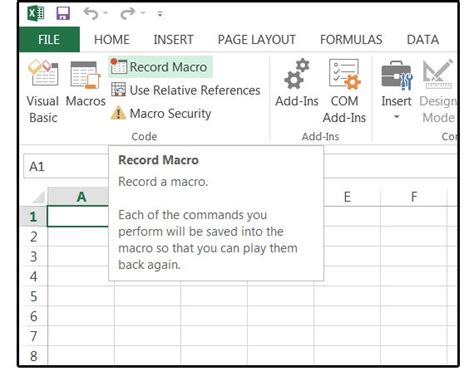Select column A header
This screenshot has width=474, height=371.
(x=78, y=197)
